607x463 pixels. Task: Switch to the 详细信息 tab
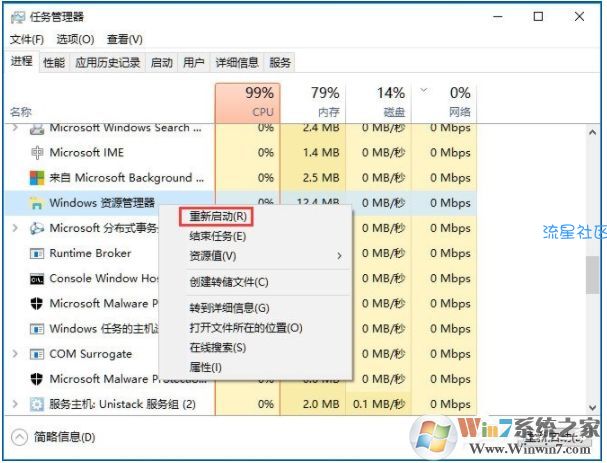237,63
